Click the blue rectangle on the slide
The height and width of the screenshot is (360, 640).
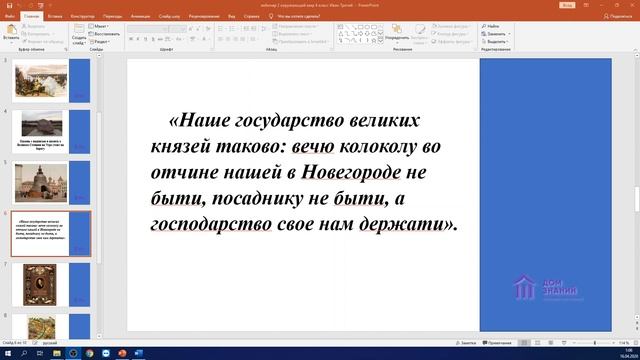click(x=545, y=195)
